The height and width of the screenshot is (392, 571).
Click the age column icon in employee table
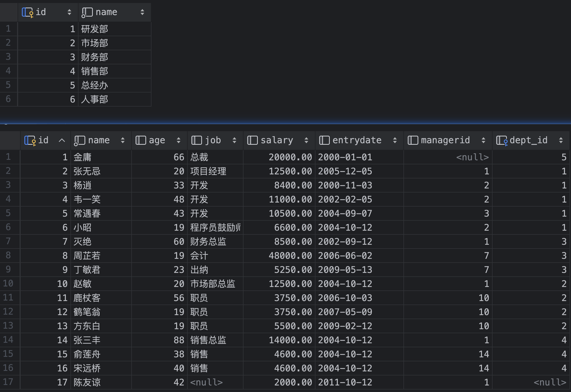tap(141, 140)
